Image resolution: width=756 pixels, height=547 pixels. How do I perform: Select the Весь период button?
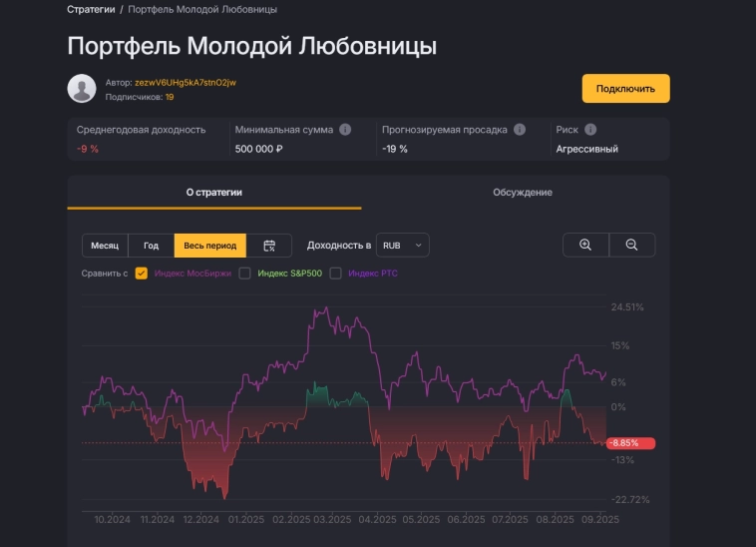(210, 246)
